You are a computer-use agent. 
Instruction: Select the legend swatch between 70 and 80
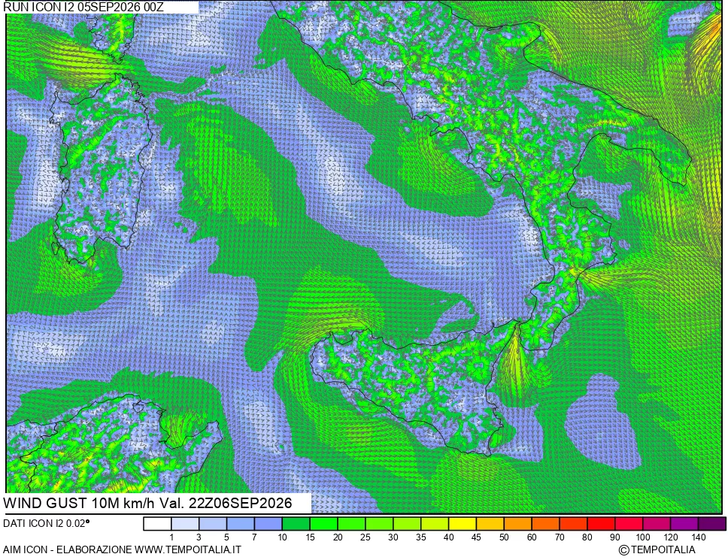click(x=573, y=524)
